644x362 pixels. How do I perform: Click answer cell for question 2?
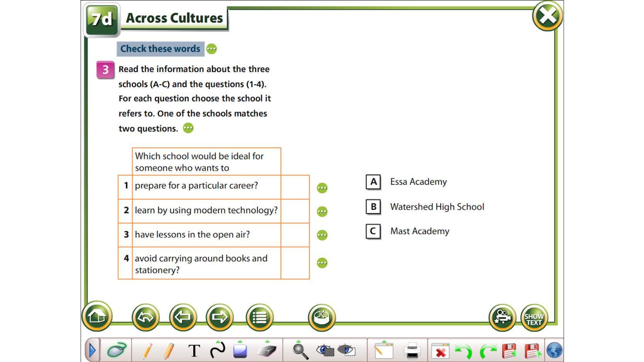coord(295,211)
